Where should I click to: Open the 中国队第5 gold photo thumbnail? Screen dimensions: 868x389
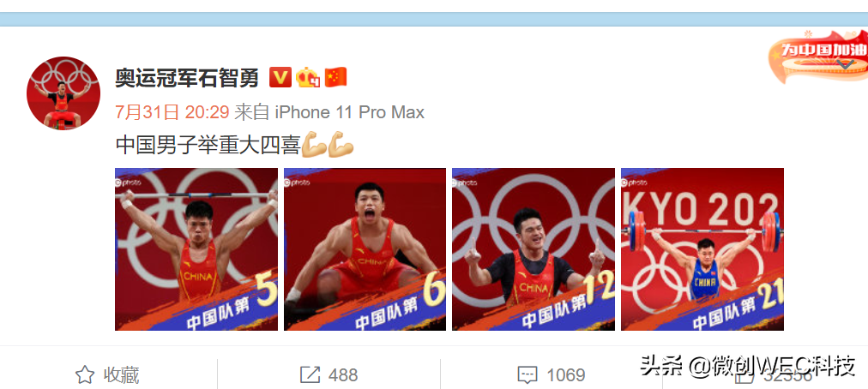point(196,249)
